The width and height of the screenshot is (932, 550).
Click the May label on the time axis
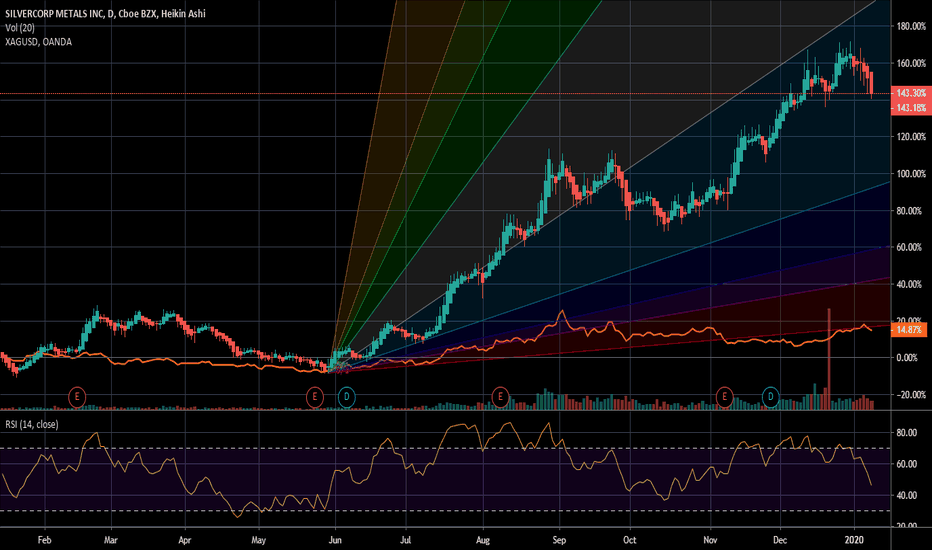[x=259, y=540]
